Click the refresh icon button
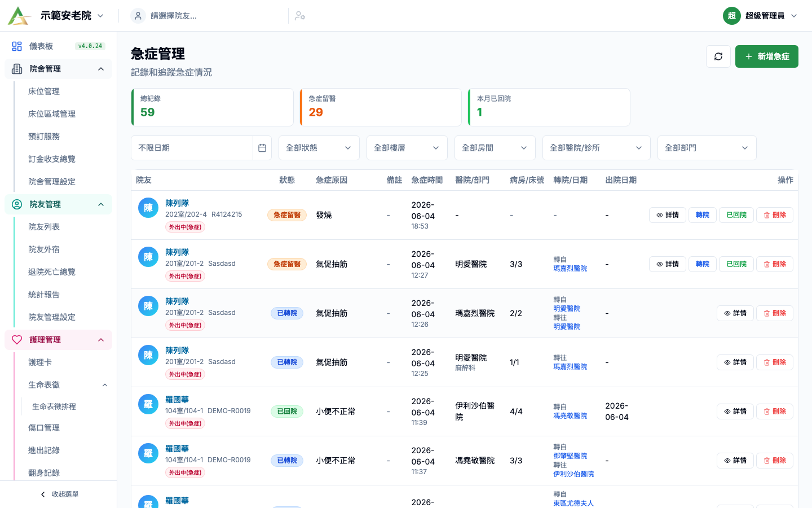Viewport: 812px width, 508px height. [x=718, y=56]
